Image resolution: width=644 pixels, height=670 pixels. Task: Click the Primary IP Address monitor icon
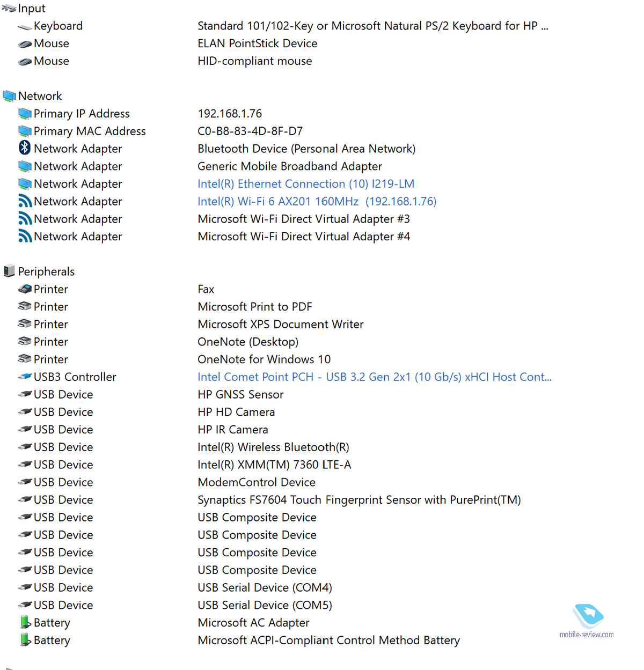click(25, 114)
